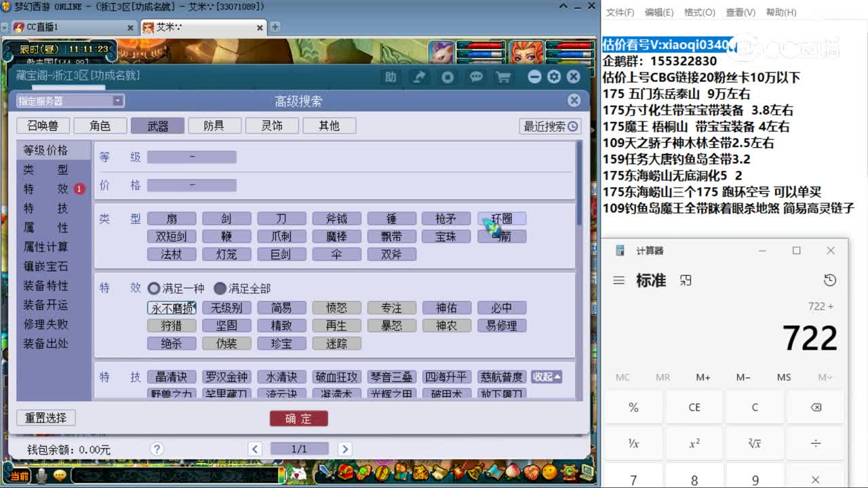868x488 pixels.
Task: Open the shopping cart icon on the 藏宝阁 toolbar
Action: click(503, 77)
